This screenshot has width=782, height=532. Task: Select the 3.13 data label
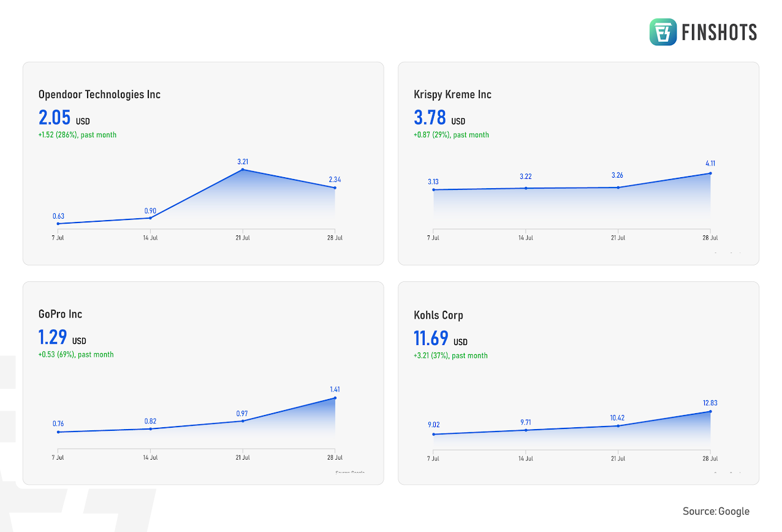coord(433,182)
